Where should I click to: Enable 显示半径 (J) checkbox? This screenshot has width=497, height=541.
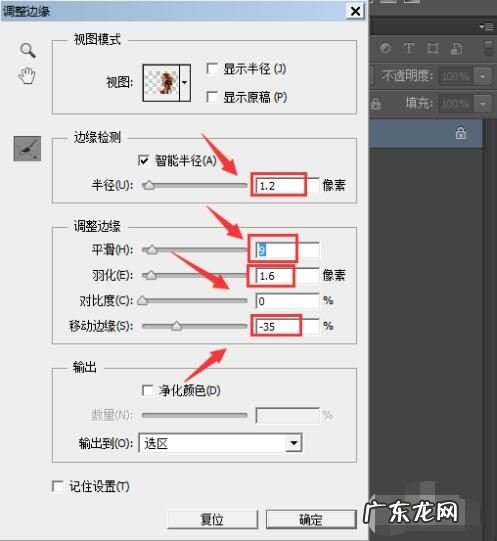212,69
